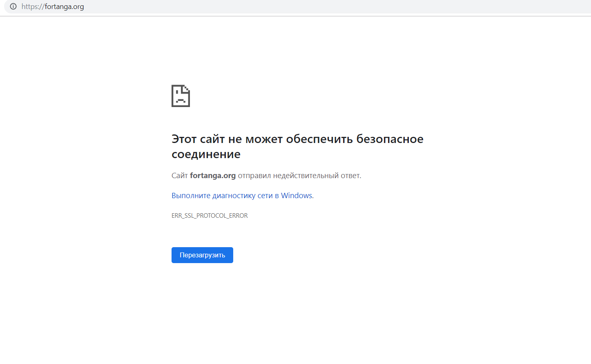The height and width of the screenshot is (364, 591).
Task: Click the word отправил in error message
Action: (x=254, y=176)
